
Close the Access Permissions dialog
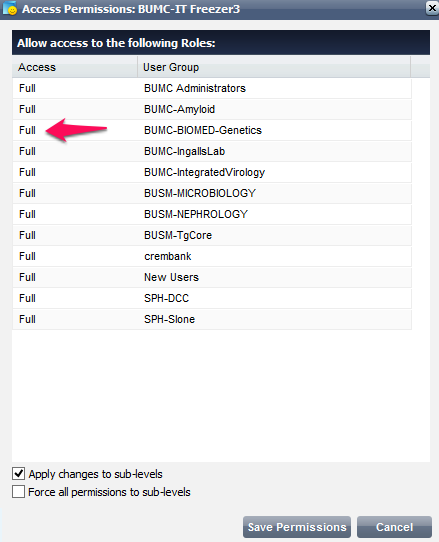432,8
